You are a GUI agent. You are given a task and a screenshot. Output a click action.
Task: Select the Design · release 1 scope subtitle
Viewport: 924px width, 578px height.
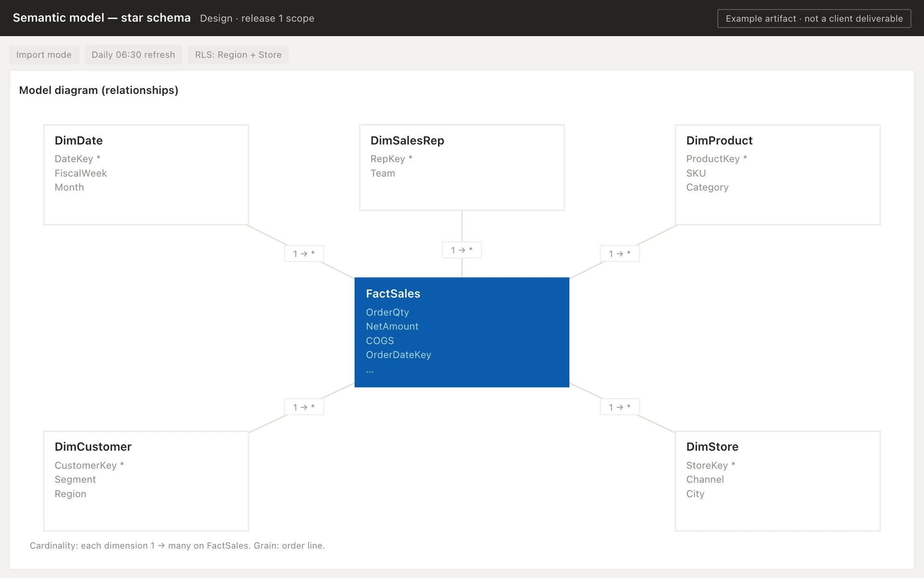(257, 18)
